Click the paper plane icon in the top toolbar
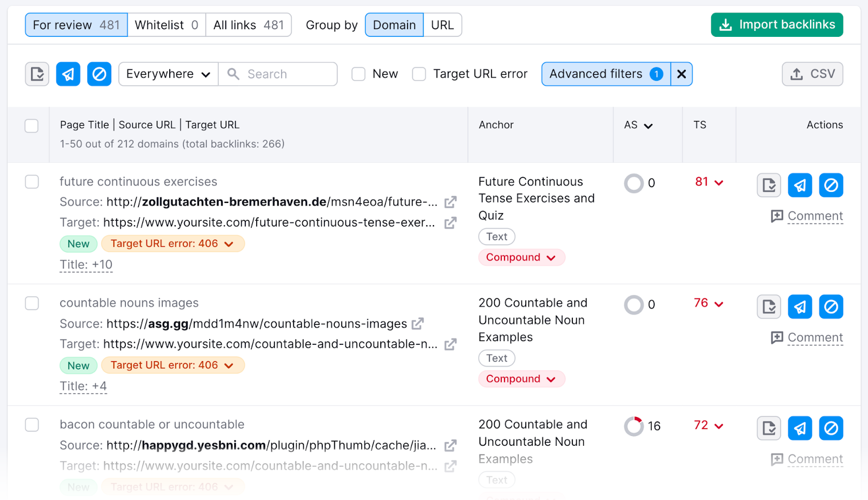Image resolution: width=868 pixels, height=500 pixels. (x=68, y=74)
